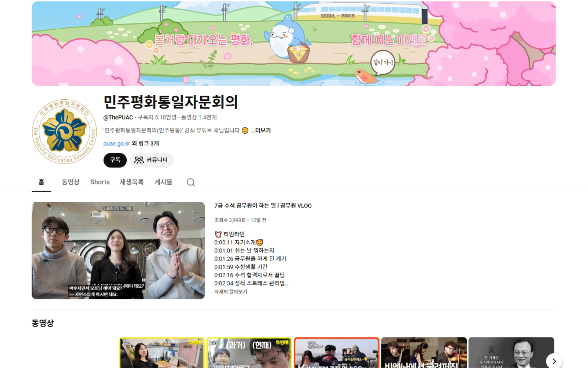Click the channel name 민주평화통일자문회의
Image resolution: width=588 pixels, height=368 pixels.
click(x=171, y=102)
